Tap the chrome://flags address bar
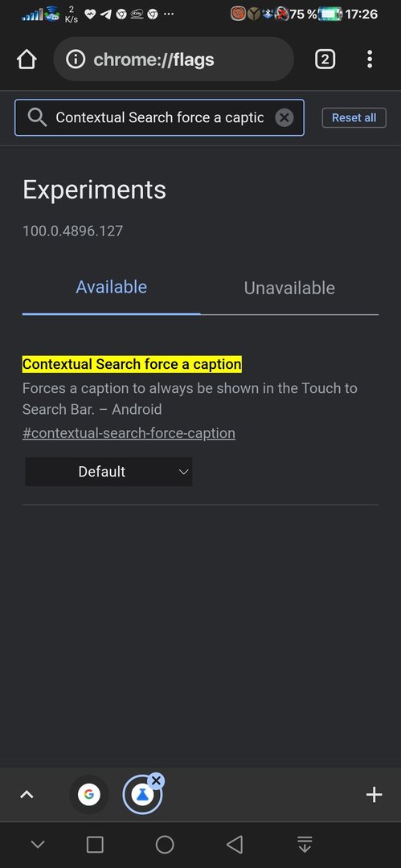Viewport: 401px width, 868px height. [x=174, y=59]
